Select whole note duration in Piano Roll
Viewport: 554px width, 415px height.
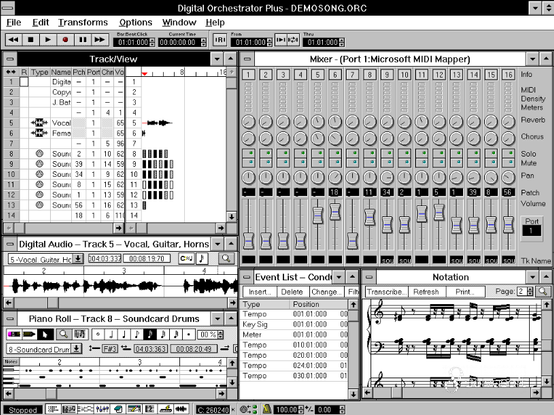coord(98,334)
